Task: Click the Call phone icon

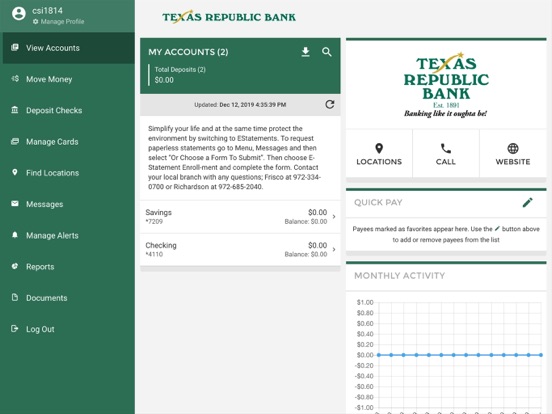Action: click(446, 149)
